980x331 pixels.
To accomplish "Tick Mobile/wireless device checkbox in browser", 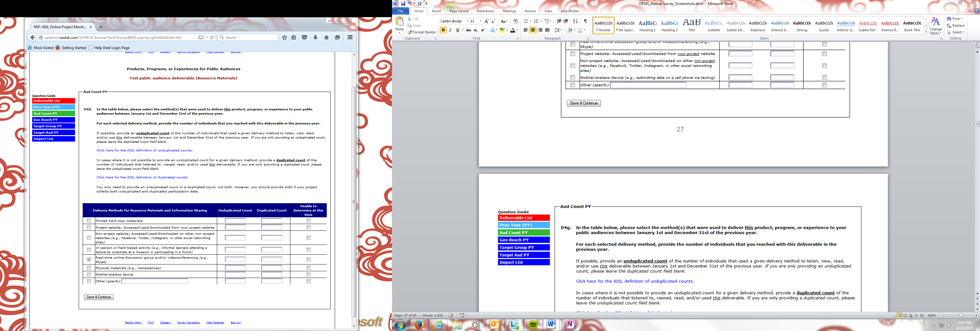I will pyautogui.click(x=89, y=275).
